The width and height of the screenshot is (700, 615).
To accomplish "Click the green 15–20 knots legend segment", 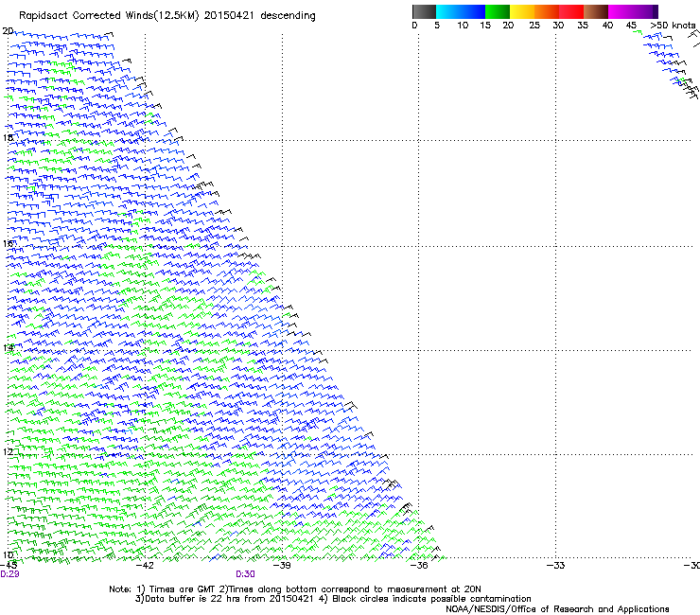I will (498, 11).
